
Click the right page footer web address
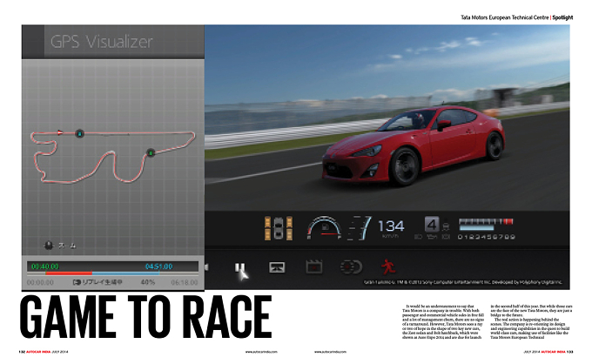(x=330, y=352)
